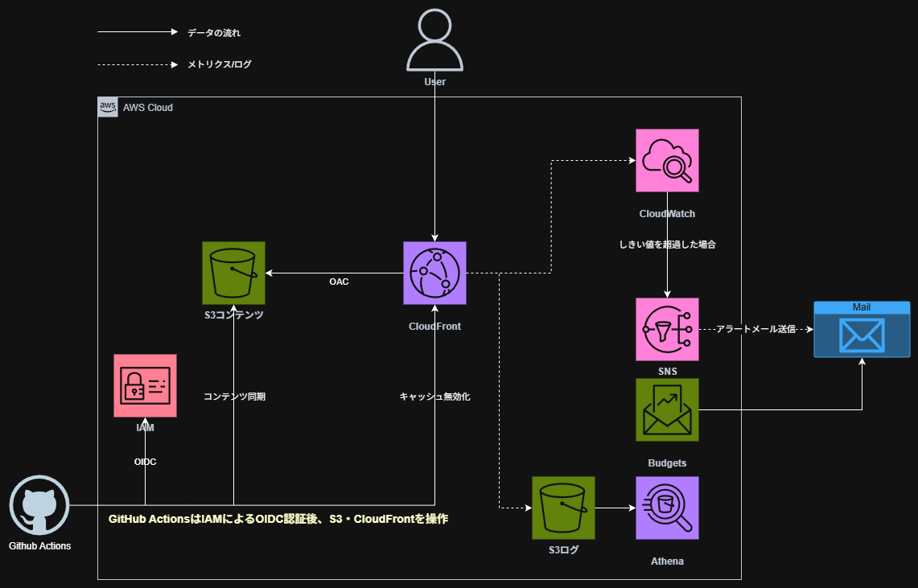
Task: Click the yellow GitHub Actions description text
Action: click(279, 519)
